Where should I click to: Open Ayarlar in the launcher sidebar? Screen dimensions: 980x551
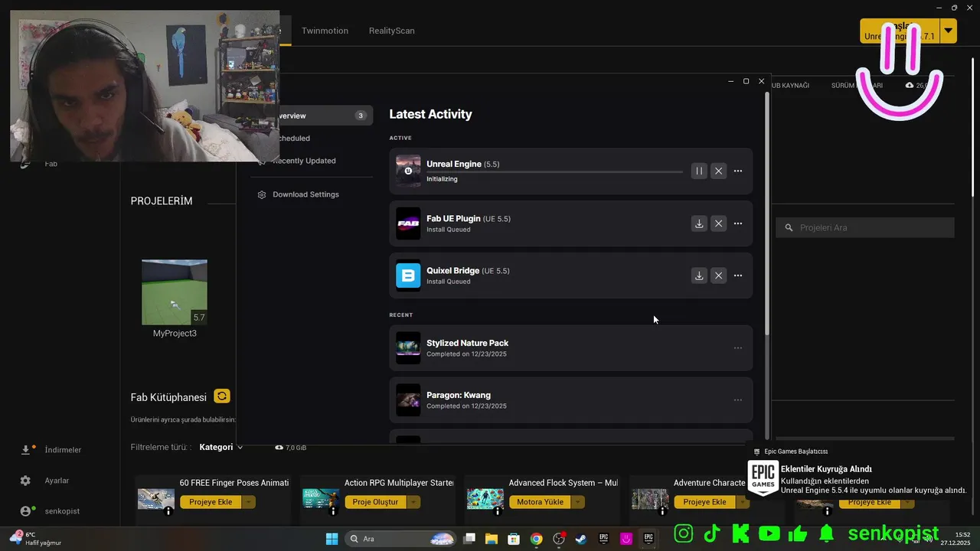tap(47, 481)
